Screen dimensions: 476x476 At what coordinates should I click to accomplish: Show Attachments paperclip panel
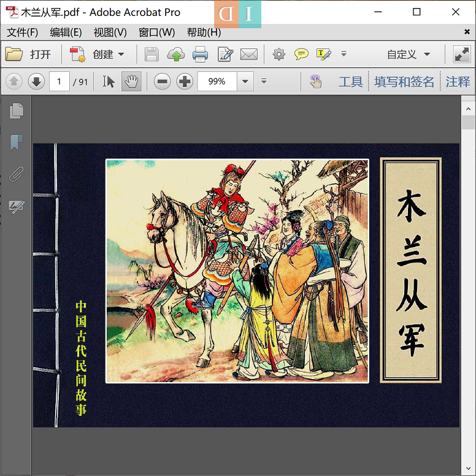click(16, 174)
